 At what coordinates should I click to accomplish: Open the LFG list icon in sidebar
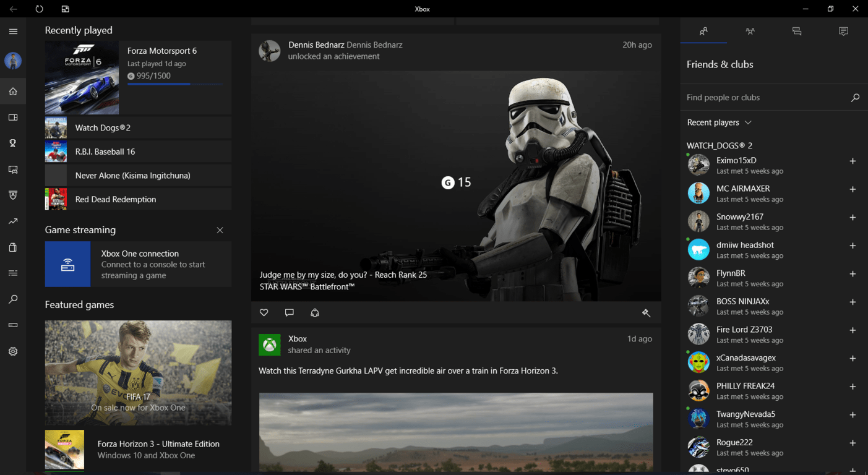(x=13, y=273)
